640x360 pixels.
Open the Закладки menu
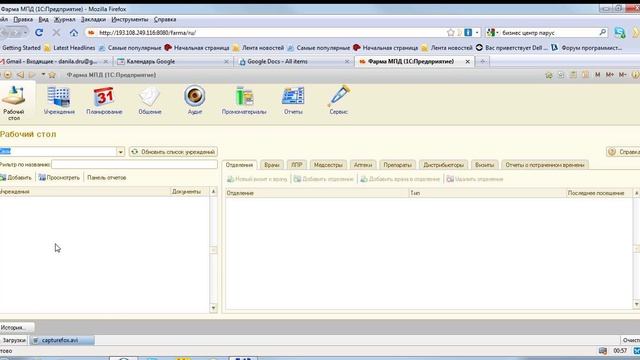(x=93, y=19)
